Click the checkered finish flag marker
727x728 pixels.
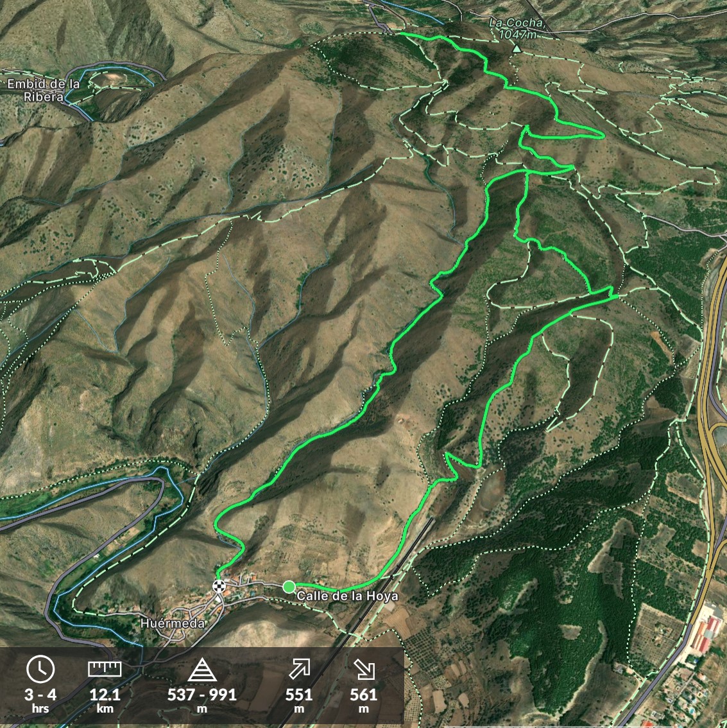[219, 586]
